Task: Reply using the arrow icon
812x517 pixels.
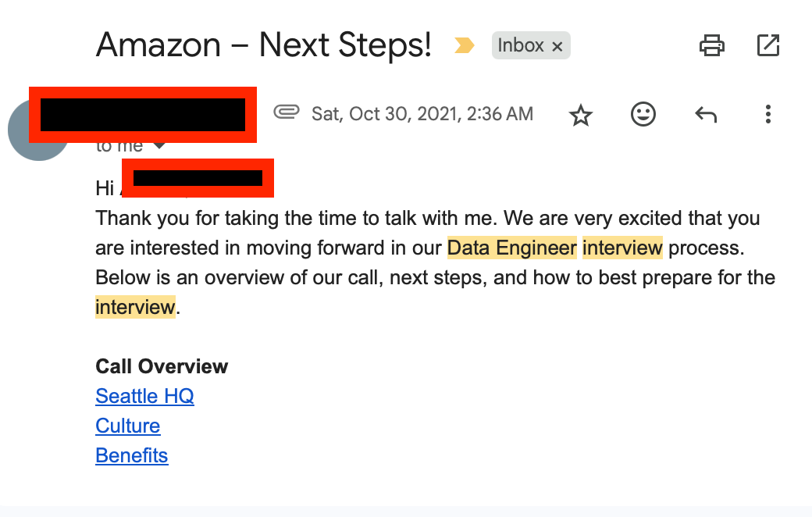Action: [x=706, y=116]
